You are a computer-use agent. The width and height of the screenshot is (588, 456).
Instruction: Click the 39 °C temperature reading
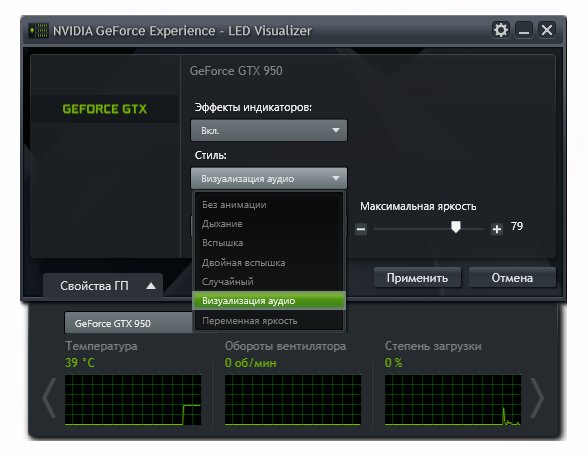80,363
